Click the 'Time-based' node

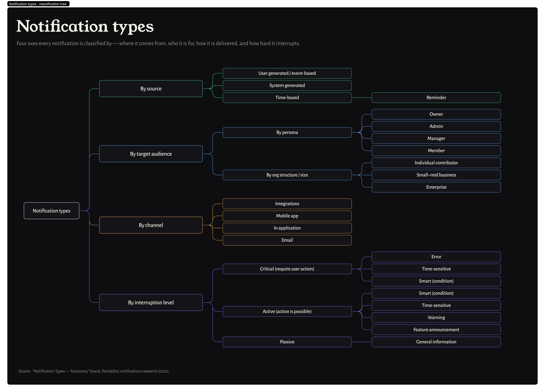(287, 97)
